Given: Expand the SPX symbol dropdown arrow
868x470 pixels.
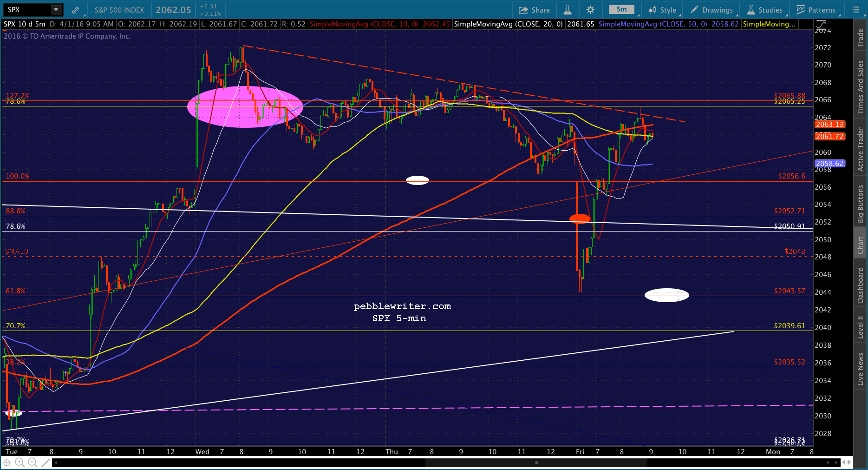Looking at the screenshot, I should (x=56, y=10).
